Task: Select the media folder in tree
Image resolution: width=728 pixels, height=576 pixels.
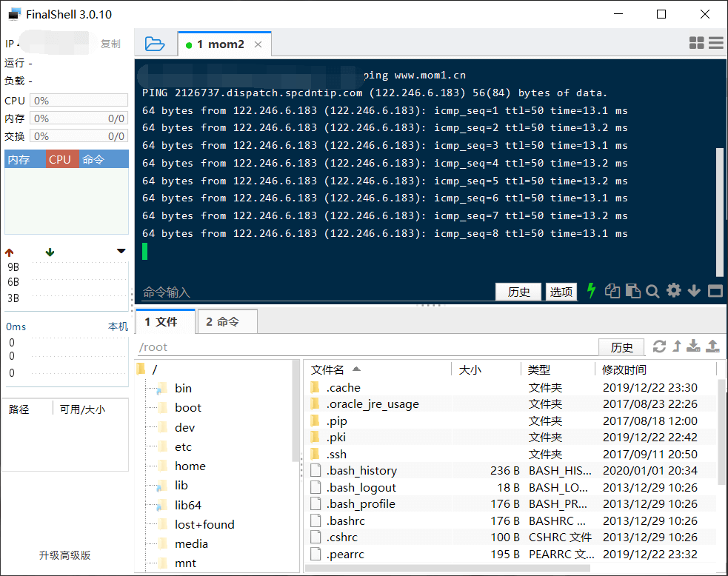Action: click(182, 544)
